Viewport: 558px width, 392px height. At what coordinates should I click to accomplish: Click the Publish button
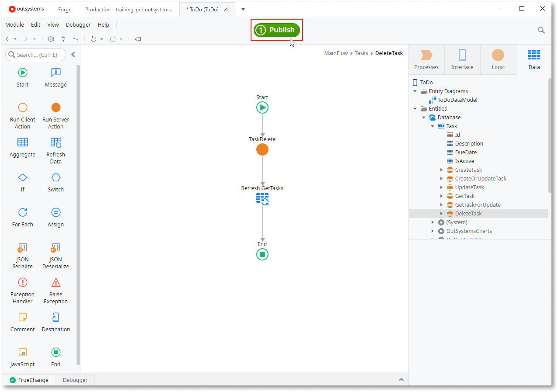[x=276, y=30]
